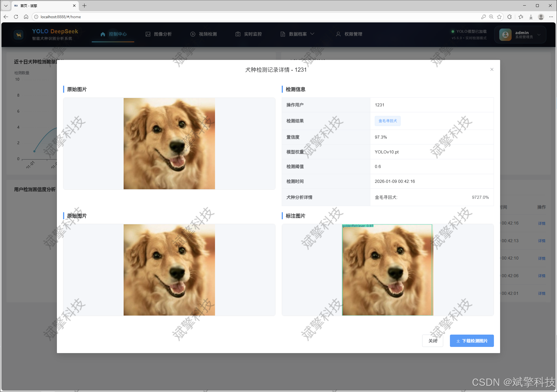Switch to the 图像分析 tab

coord(159,34)
